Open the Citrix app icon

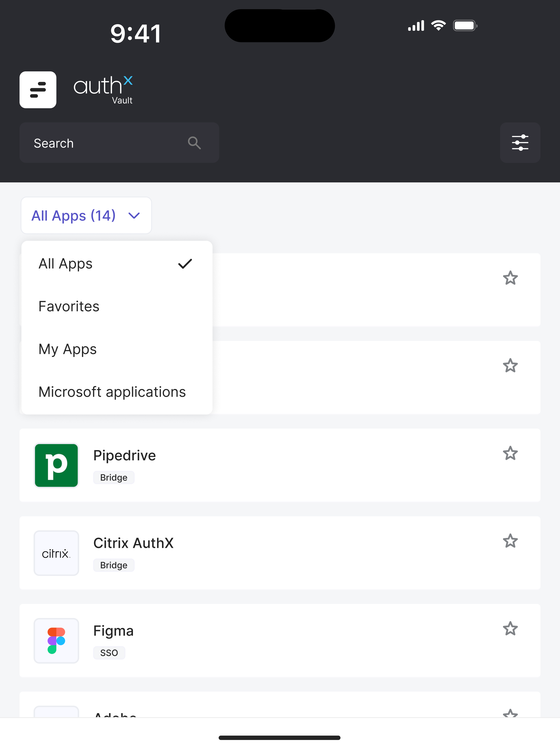tap(56, 553)
